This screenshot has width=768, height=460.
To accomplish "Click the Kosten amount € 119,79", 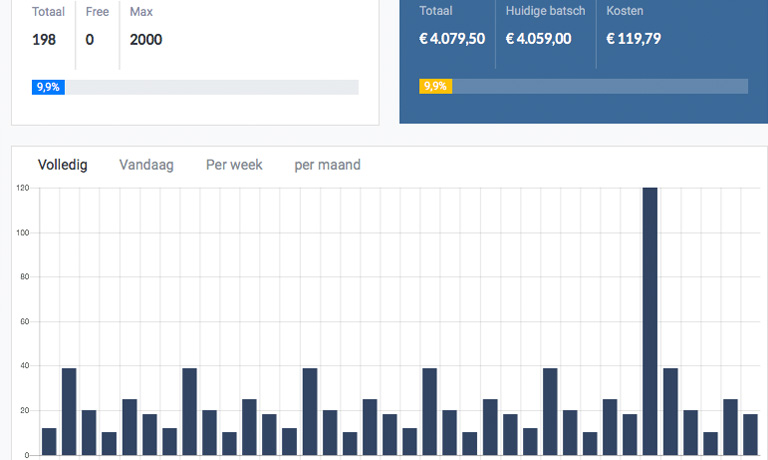I will pyautogui.click(x=633, y=39).
